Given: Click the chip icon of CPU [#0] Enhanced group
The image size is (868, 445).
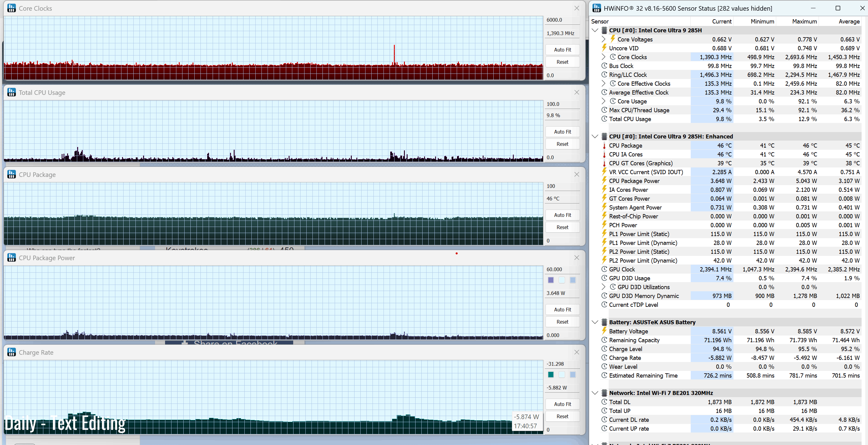Looking at the screenshot, I should click(x=604, y=136).
